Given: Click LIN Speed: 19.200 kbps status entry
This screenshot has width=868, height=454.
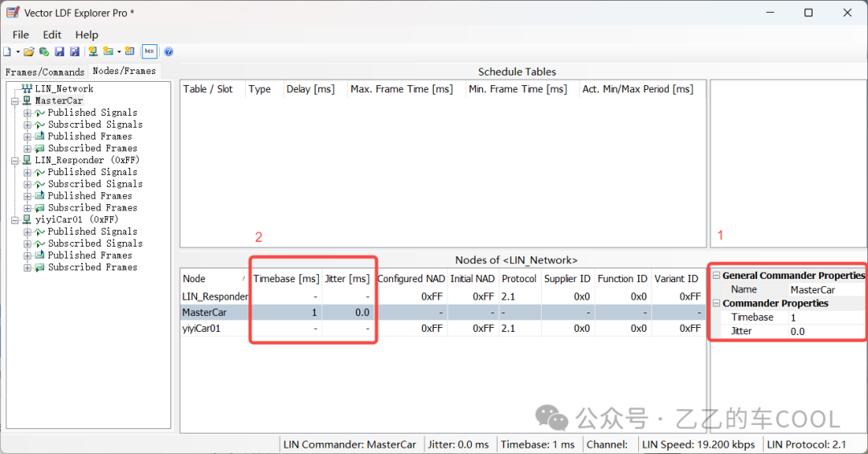Looking at the screenshot, I should pos(698,444).
